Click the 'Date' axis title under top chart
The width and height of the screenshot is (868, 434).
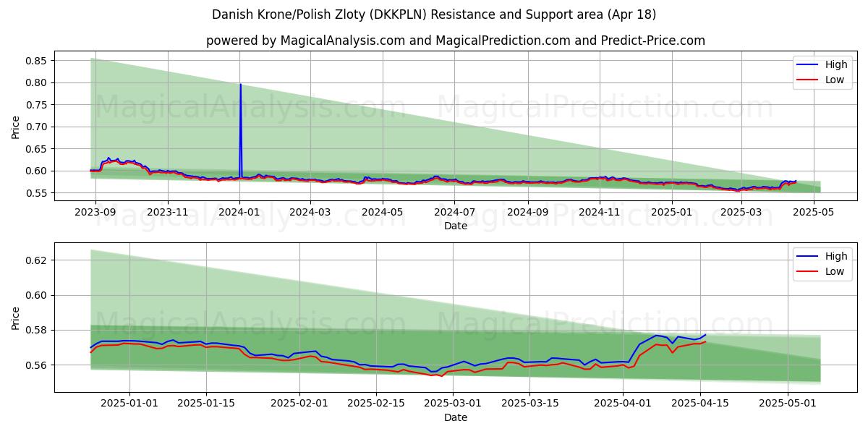456,226
